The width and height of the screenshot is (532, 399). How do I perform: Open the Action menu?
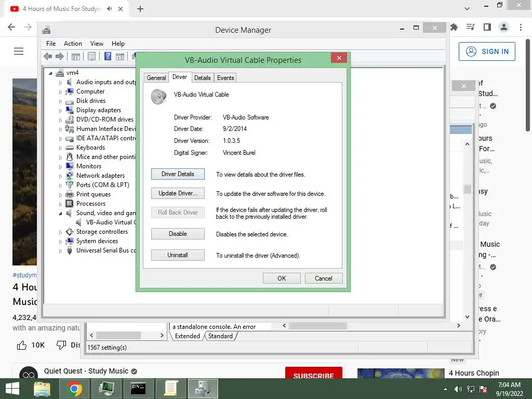pos(73,44)
